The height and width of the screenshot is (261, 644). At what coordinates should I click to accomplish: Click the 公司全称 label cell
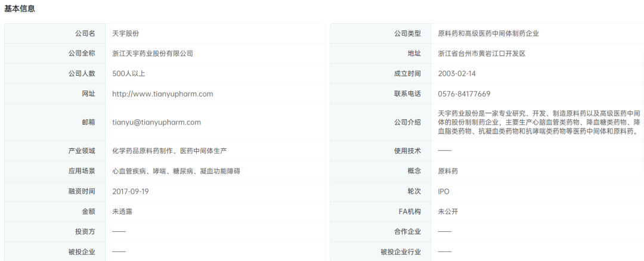coord(55,54)
